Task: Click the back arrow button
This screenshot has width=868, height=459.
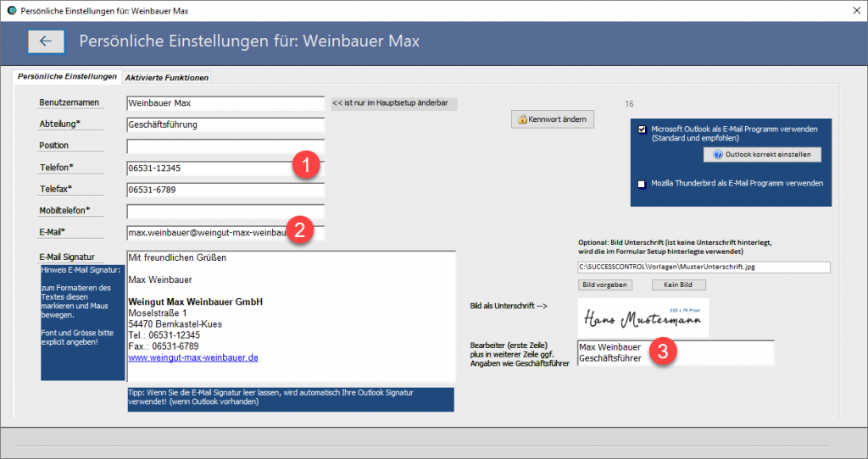Action: (46, 41)
